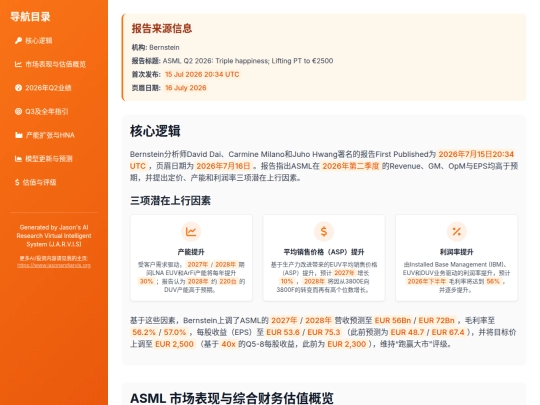Click the EUR 2,300 previous target

pyautogui.click(x=346, y=344)
